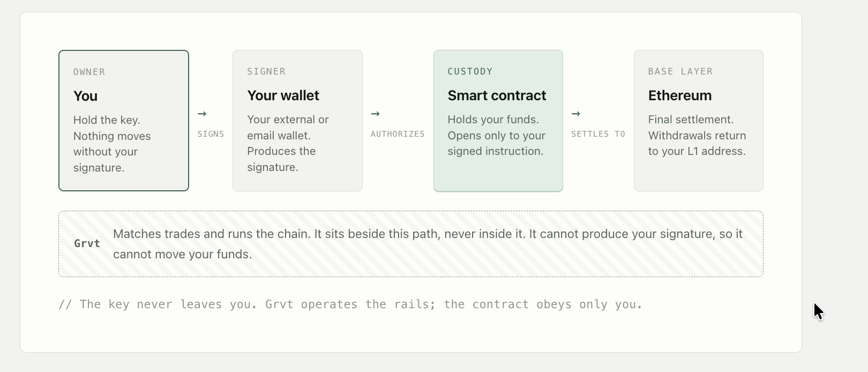Image resolution: width=868 pixels, height=372 pixels.
Task: Click the arrow above SETTLES TO label
Action: pyautogui.click(x=576, y=114)
